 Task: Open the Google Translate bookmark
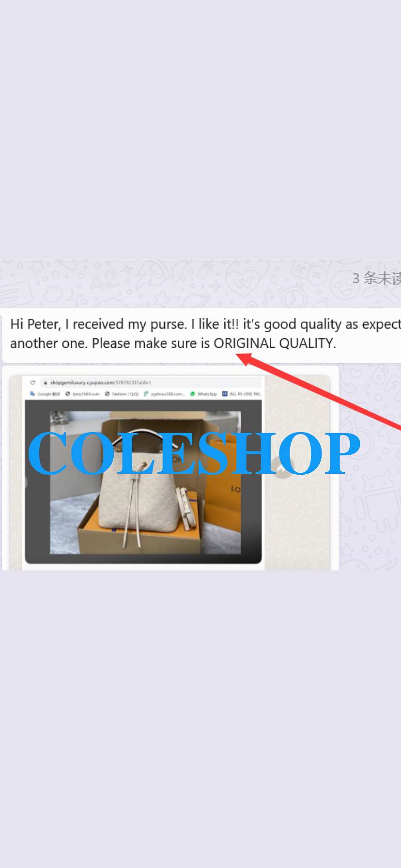45,394
